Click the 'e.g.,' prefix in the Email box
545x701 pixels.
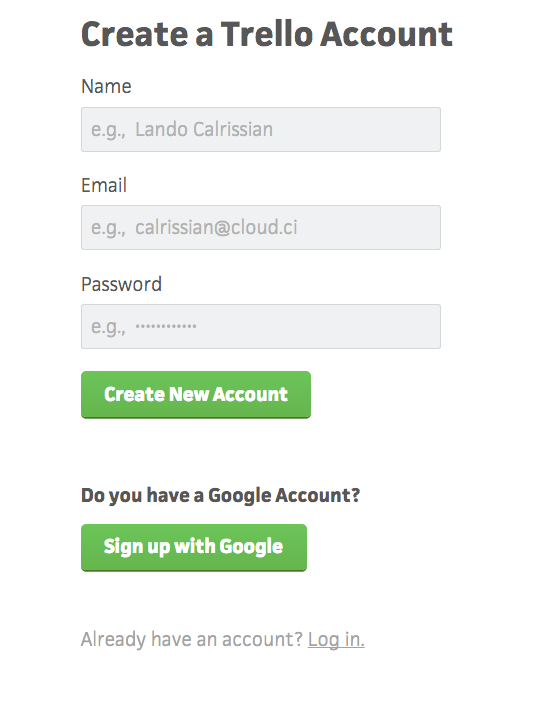coord(109,229)
